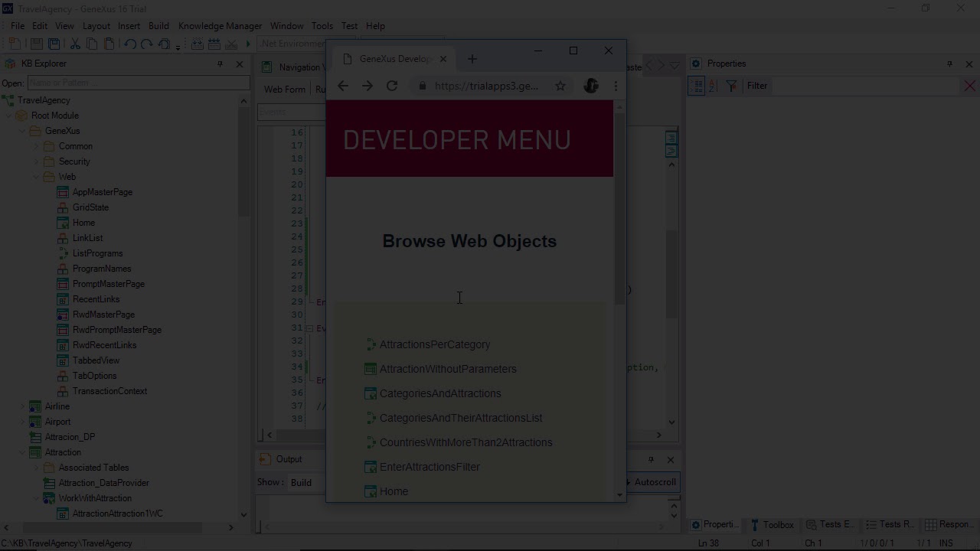This screenshot has height=551, width=980.
Task: Open the CategoriesAndTheirAttractionsList link
Action: pyautogui.click(x=461, y=418)
